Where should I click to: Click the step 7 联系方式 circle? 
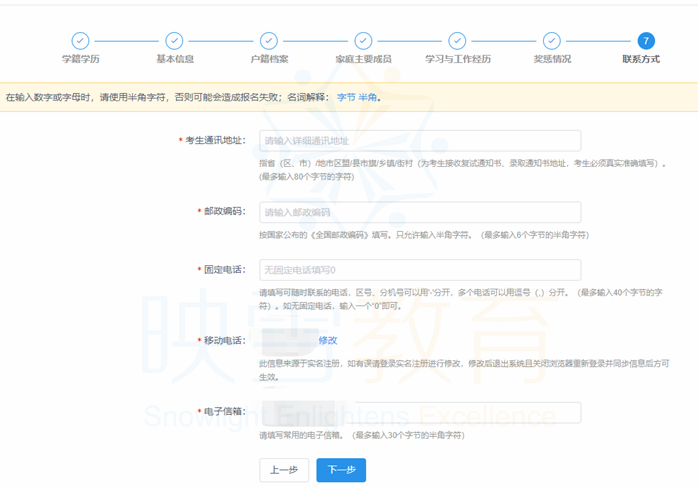(x=646, y=41)
